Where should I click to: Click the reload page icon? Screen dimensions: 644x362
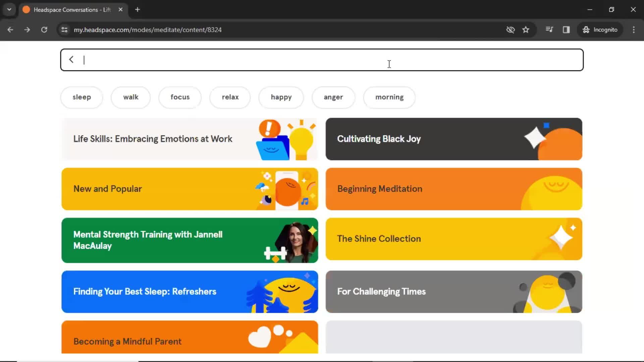coord(44,29)
